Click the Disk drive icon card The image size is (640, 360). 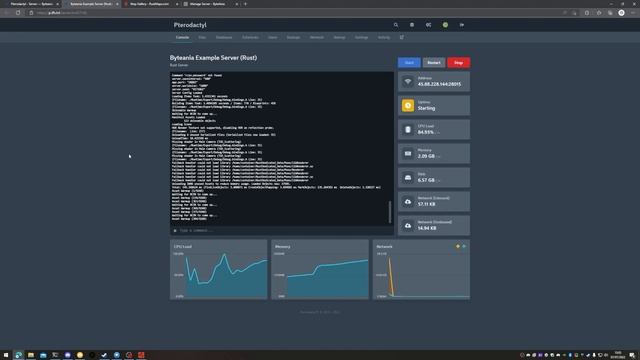click(x=408, y=178)
